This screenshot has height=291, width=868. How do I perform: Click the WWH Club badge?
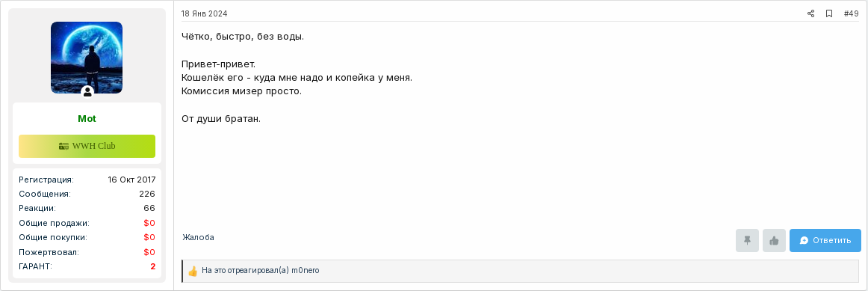pos(87,147)
